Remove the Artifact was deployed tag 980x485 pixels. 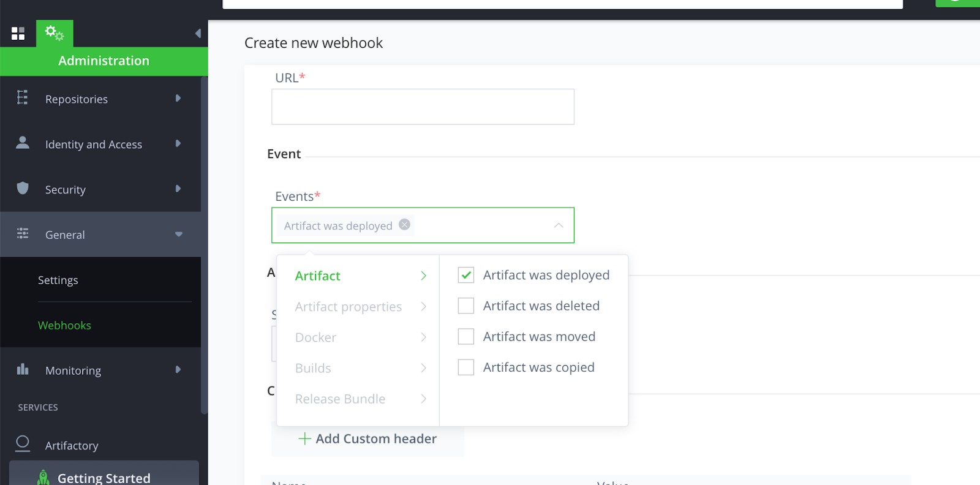tap(404, 224)
